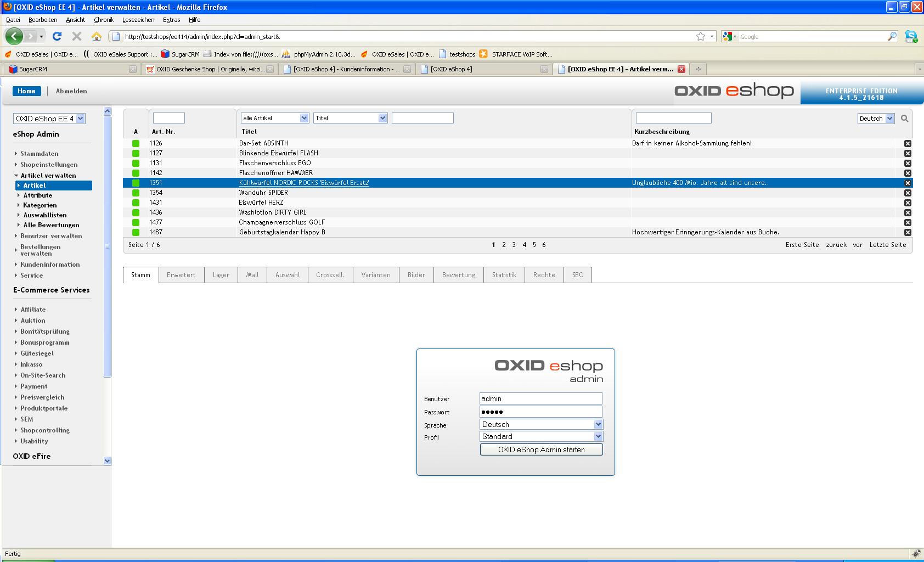Image resolution: width=924 pixels, height=562 pixels.
Task: Click the browser back arrow button
Action: pos(14,36)
